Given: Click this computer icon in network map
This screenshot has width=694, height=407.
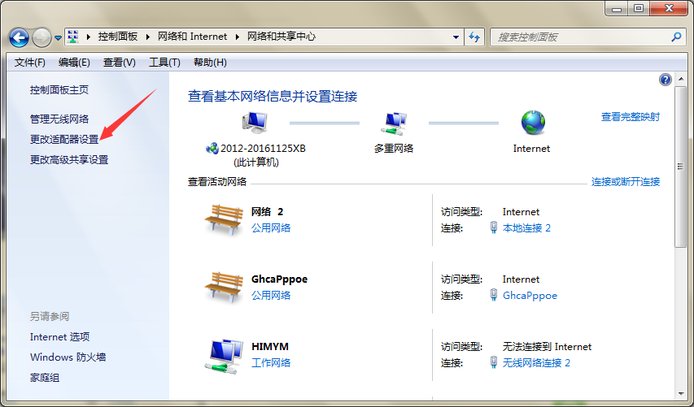Looking at the screenshot, I should point(255,123).
